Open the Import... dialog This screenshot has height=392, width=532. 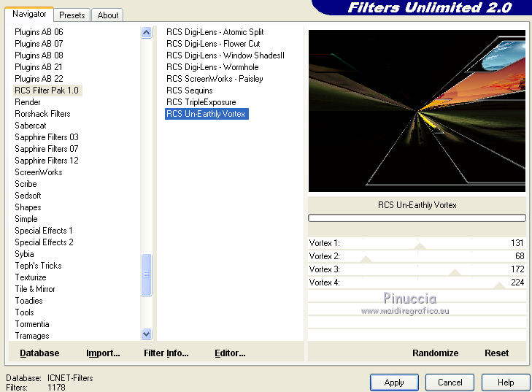pyautogui.click(x=103, y=353)
